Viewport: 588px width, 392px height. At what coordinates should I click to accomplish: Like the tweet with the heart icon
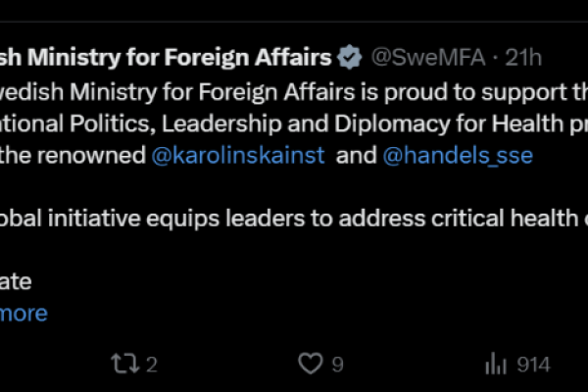(x=311, y=365)
